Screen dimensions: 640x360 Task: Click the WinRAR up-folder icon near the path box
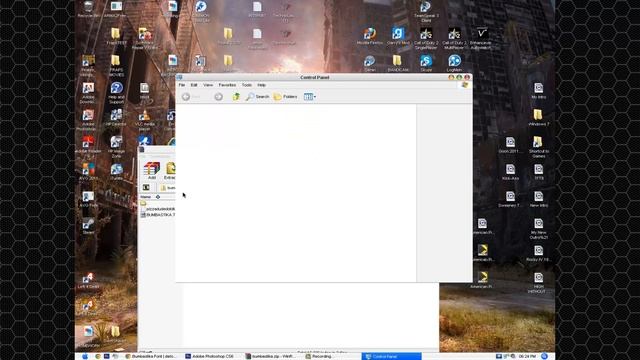pyautogui.click(x=146, y=187)
